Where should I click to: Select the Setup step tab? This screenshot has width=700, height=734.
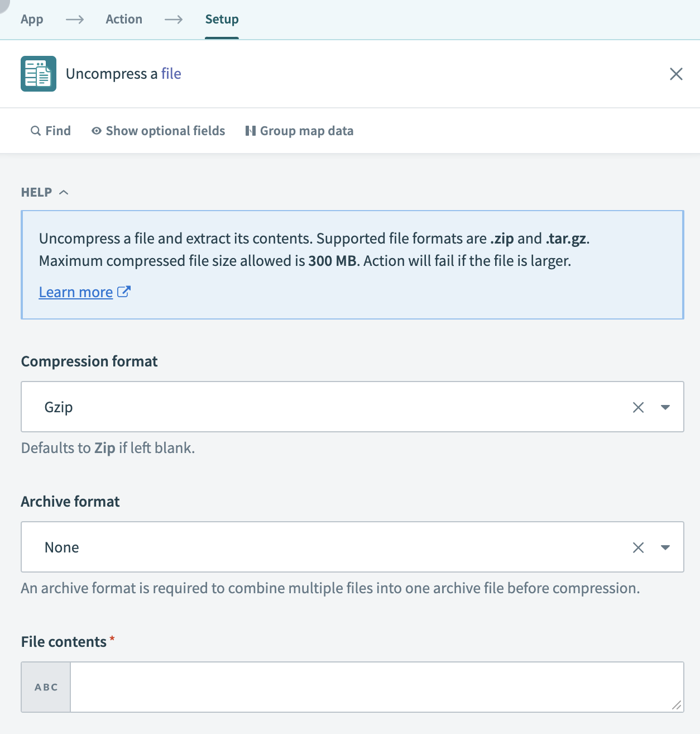pyautogui.click(x=222, y=19)
